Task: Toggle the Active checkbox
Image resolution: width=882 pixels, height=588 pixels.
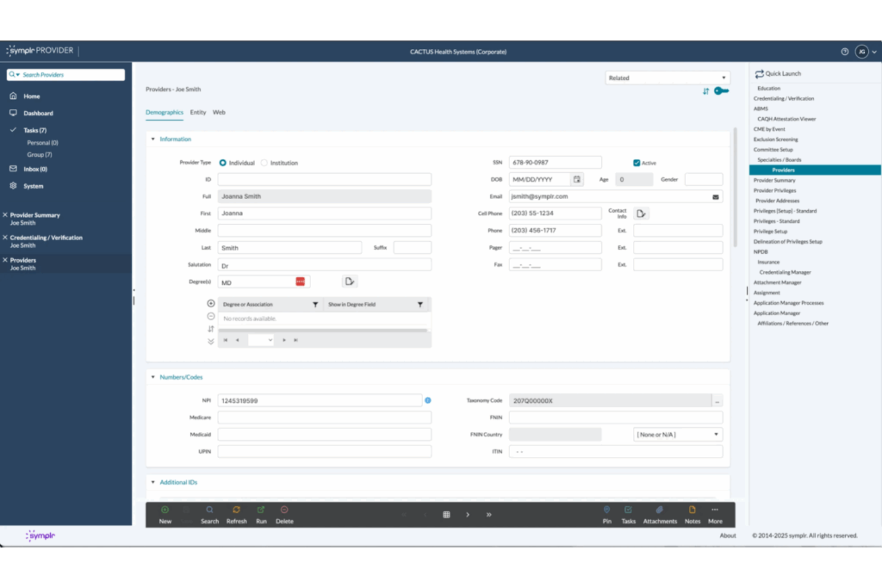Action: tap(636, 163)
